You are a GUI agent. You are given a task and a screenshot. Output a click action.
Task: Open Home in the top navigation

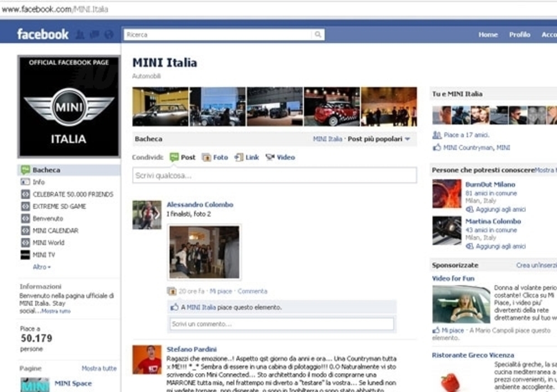(x=488, y=35)
